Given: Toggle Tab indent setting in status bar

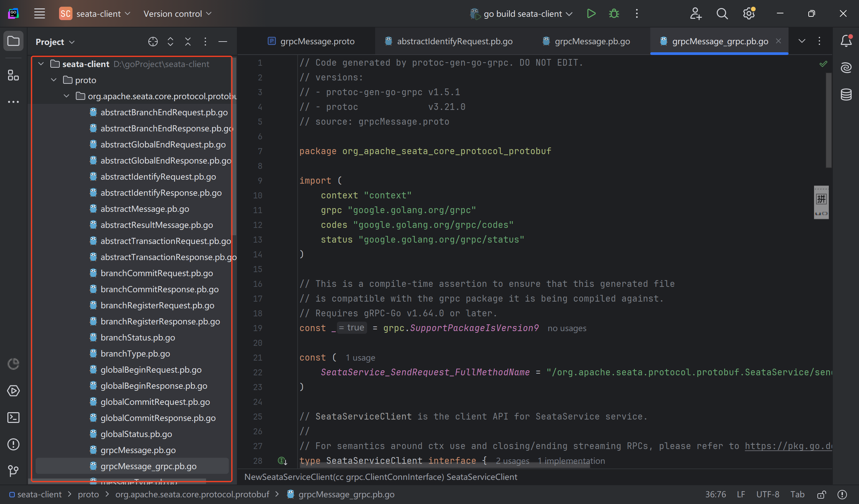Looking at the screenshot, I should tap(797, 495).
